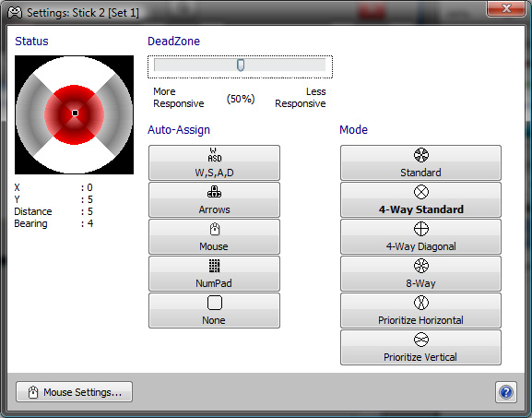Click the DeadZone track near Less Responsive

pyautogui.click(x=305, y=65)
